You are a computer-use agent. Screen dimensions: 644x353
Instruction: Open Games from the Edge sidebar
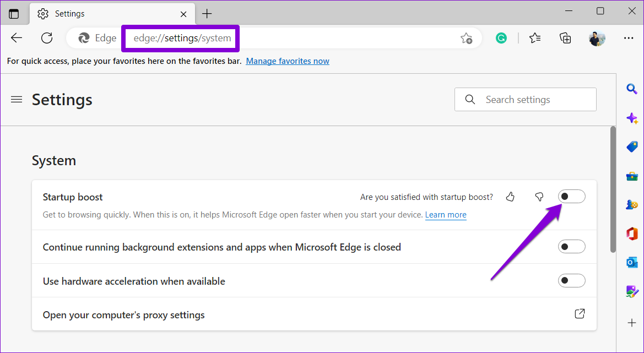click(x=631, y=204)
